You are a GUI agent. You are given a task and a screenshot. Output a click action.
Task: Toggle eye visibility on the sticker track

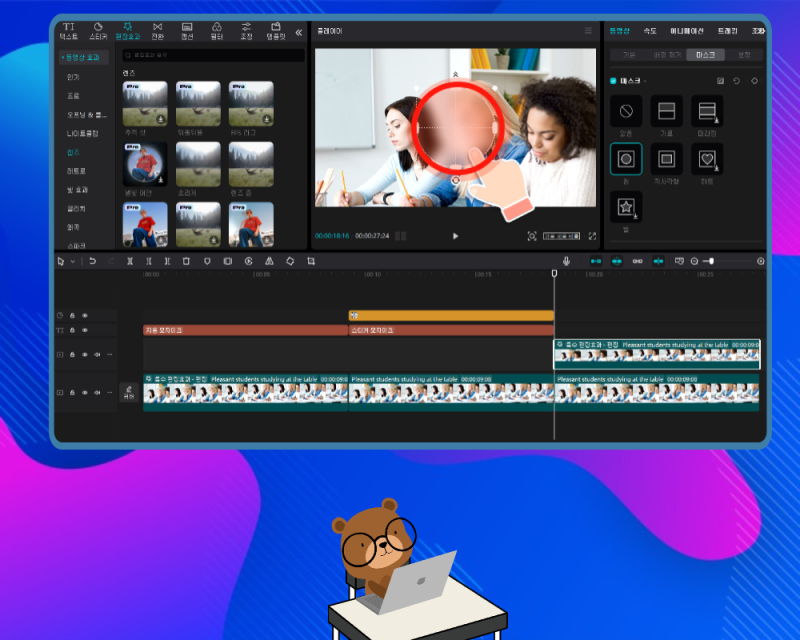85,315
